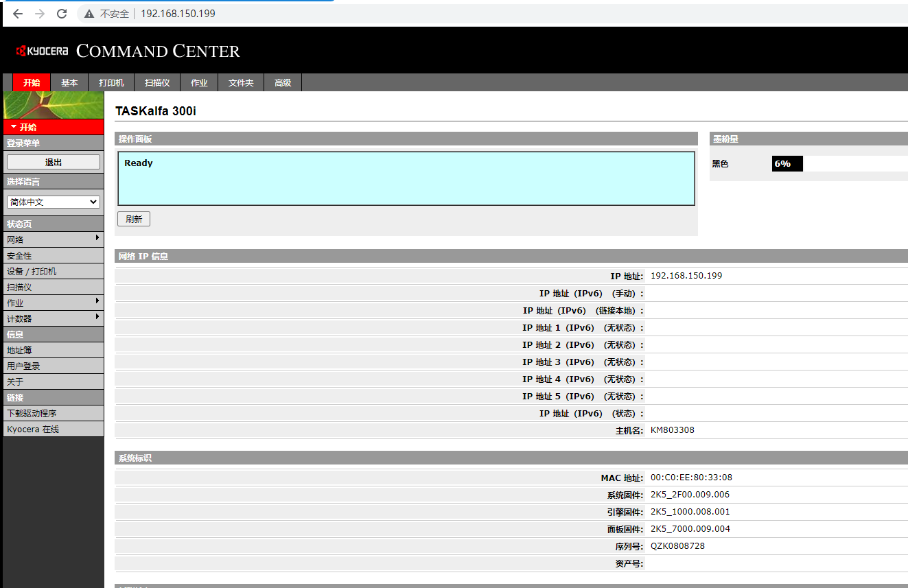The image size is (908, 588).
Task: Click the 下载驱动程序 link
Action: pyautogui.click(x=54, y=413)
